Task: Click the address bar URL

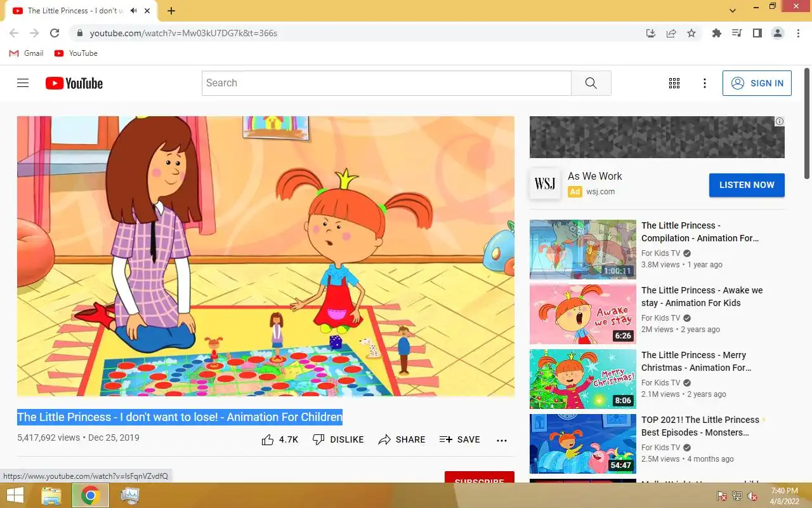Action: pos(183,33)
